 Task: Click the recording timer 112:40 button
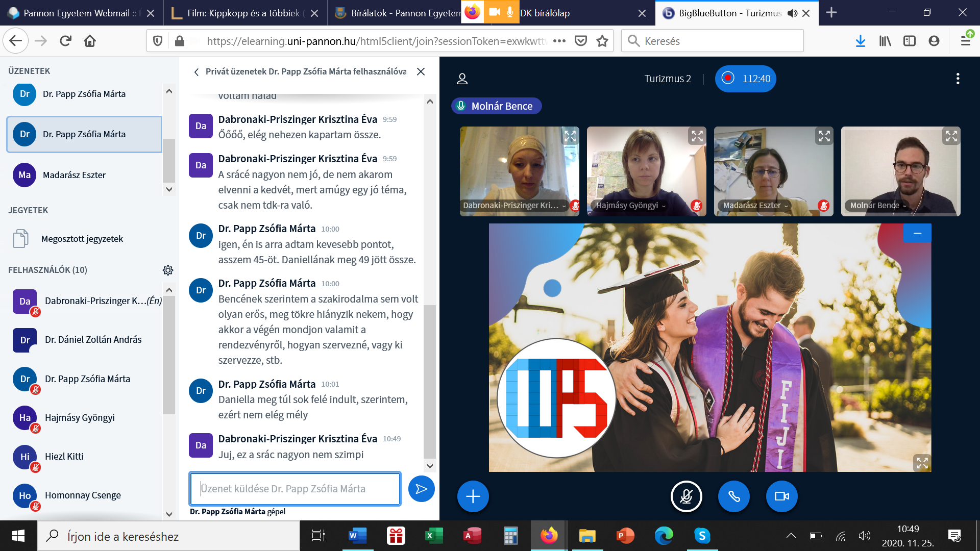[x=745, y=79]
